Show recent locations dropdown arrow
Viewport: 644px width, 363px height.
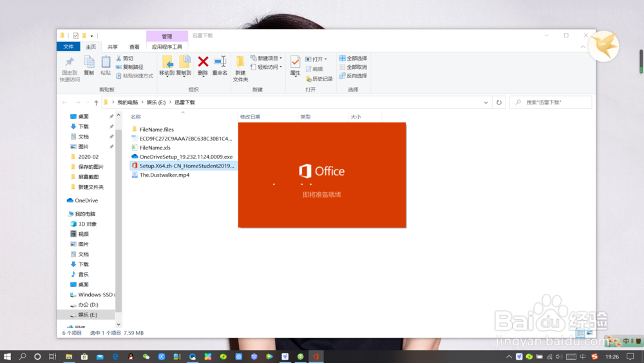coord(88,103)
